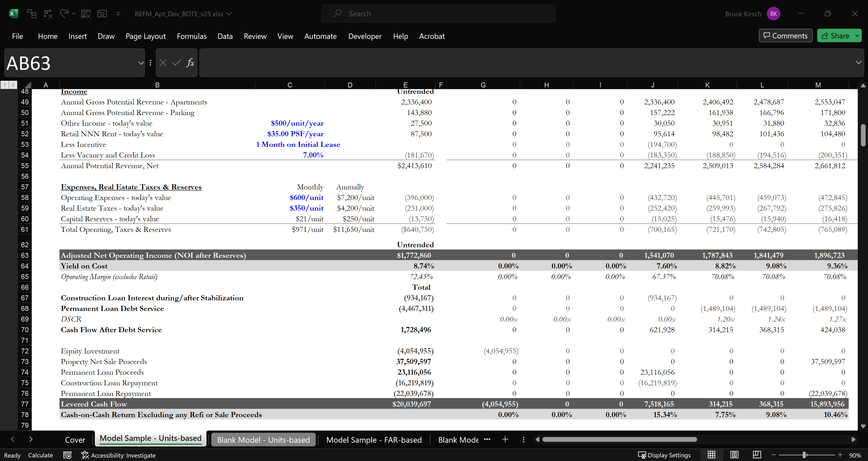This screenshot has height=461, width=868.
Task: Click the sheet tab bar resize dots
Action: tap(523, 440)
